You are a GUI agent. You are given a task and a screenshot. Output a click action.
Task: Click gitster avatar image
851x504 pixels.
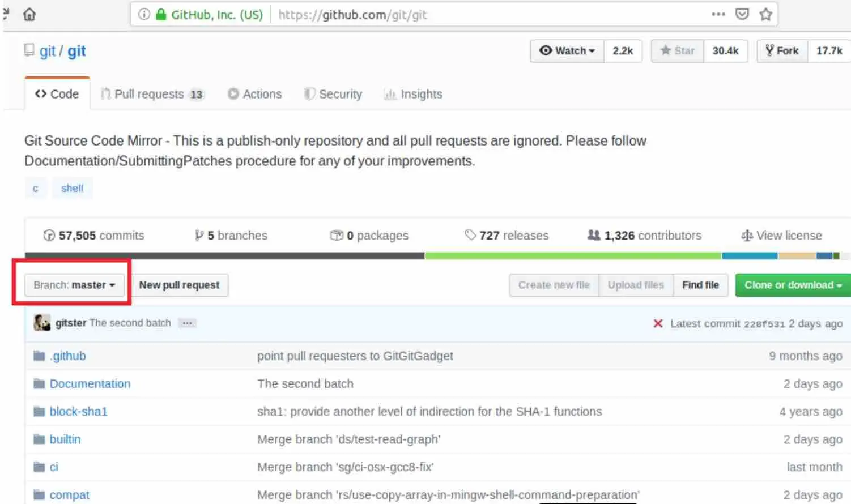tap(42, 323)
